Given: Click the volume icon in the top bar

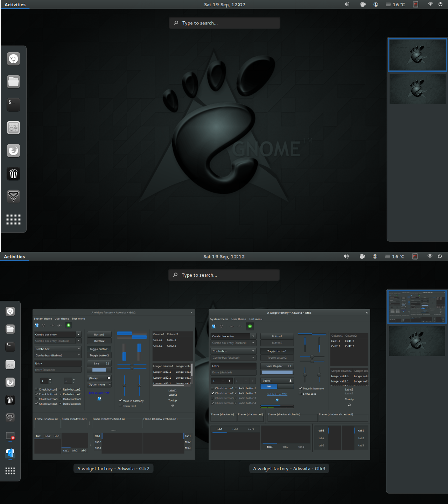Looking at the screenshot, I should coord(346,5).
